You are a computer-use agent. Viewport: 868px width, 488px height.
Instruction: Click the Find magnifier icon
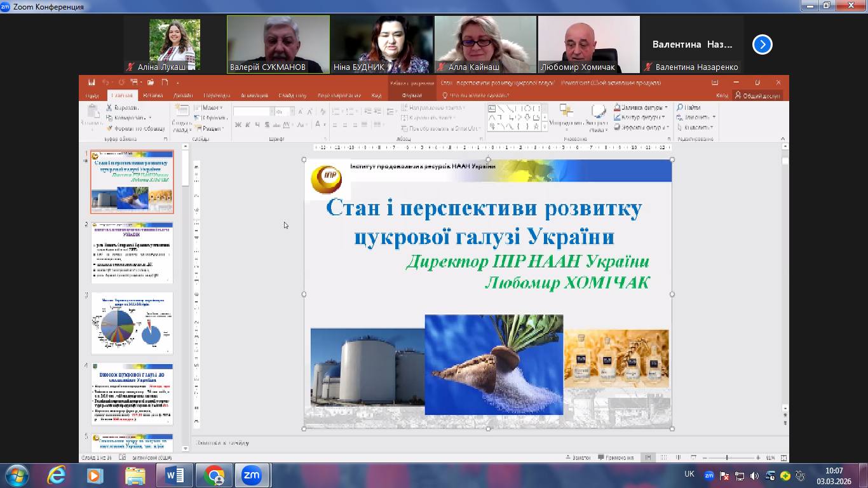[x=680, y=108]
